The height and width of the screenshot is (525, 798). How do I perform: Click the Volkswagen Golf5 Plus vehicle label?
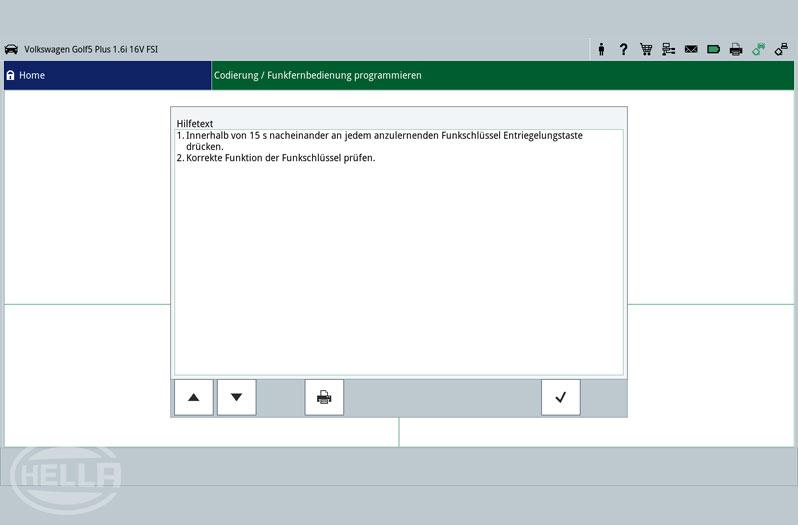tap(91, 49)
